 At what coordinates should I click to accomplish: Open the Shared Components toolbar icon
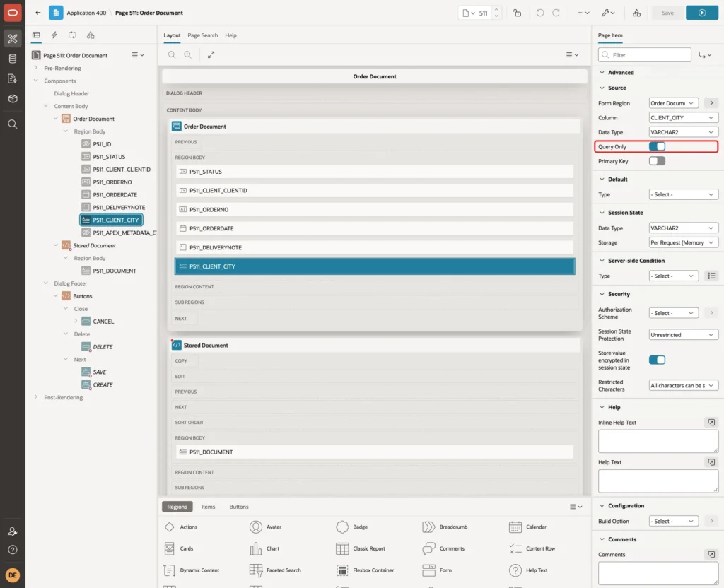[x=637, y=13]
